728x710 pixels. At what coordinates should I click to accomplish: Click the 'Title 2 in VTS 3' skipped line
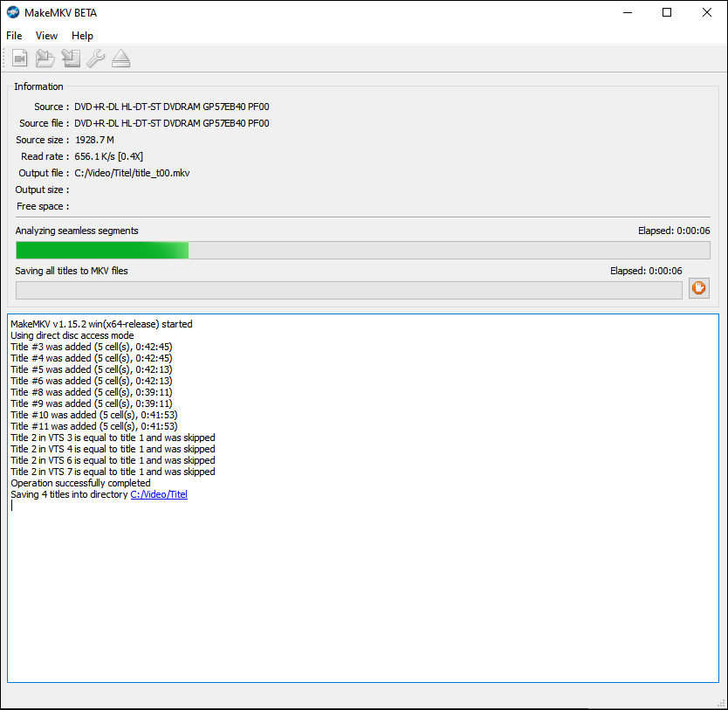[113, 438]
